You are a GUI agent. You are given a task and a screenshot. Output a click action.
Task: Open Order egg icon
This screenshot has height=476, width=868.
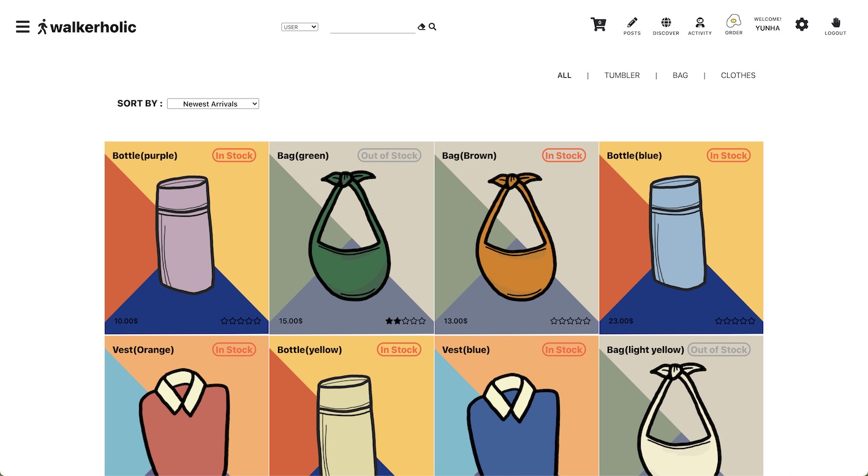coord(734,25)
